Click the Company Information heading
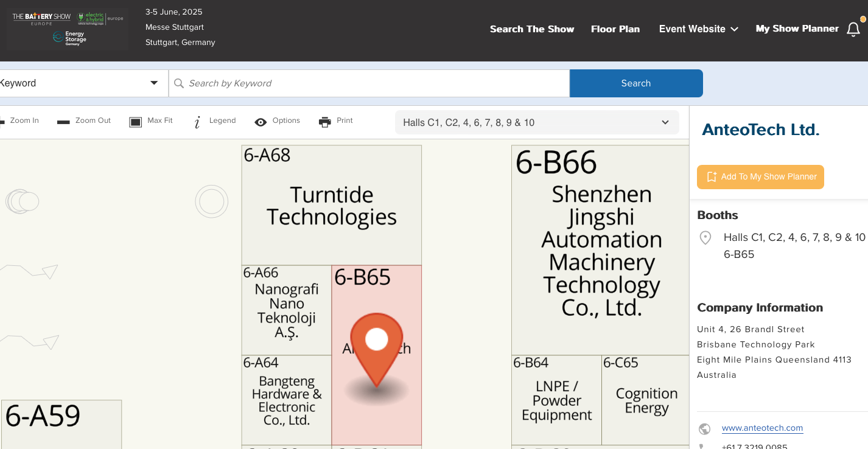Image resolution: width=868 pixels, height=449 pixels. [760, 308]
